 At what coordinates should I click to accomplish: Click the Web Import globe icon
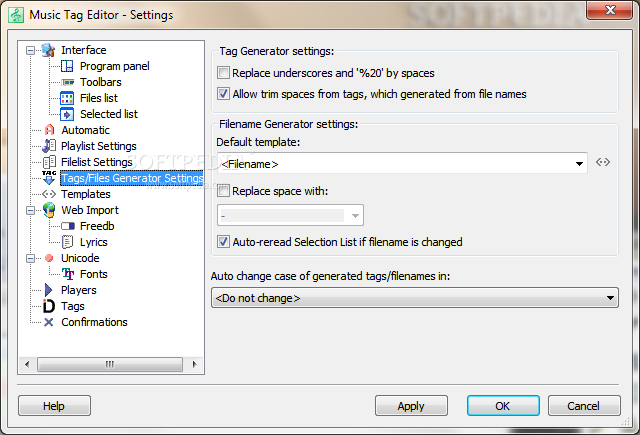coord(49,210)
